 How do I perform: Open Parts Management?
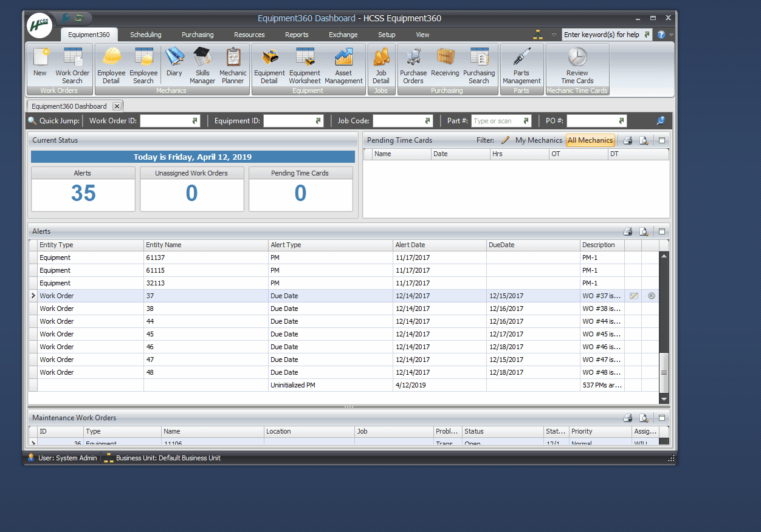click(522, 65)
